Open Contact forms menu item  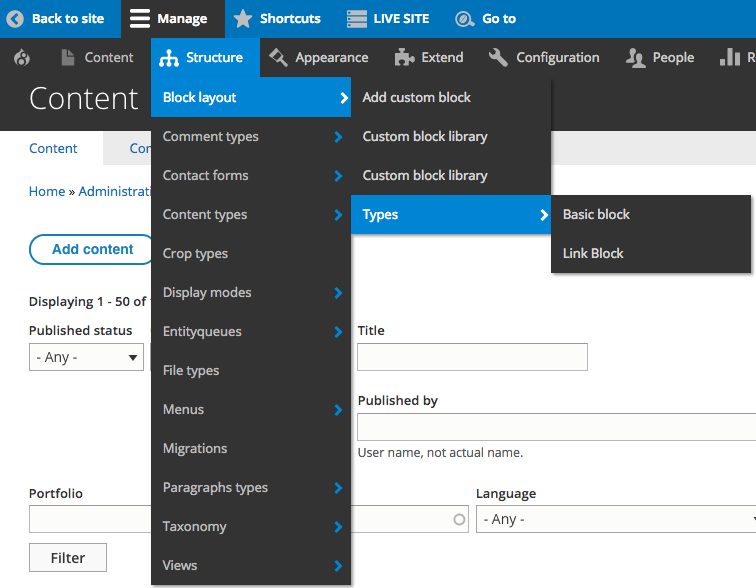(251, 175)
